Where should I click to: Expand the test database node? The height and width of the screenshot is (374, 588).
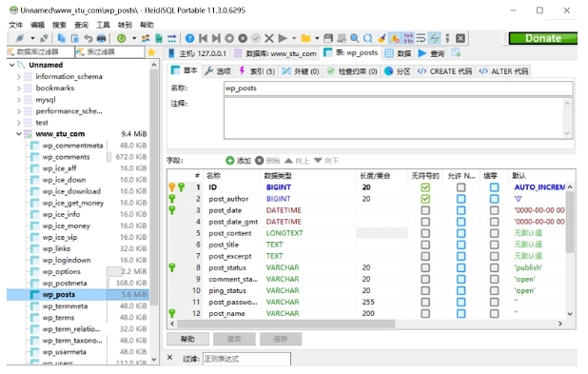point(19,123)
